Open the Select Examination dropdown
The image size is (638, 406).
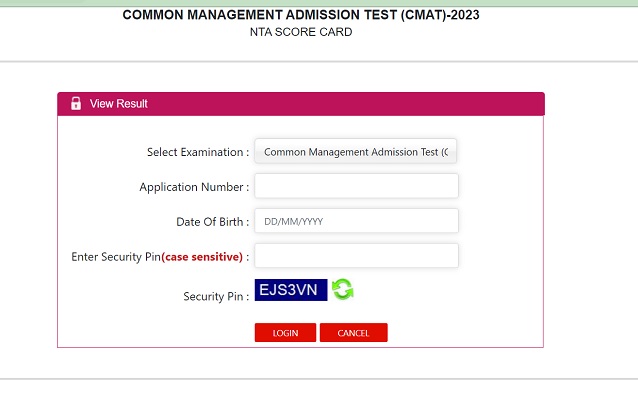[356, 152]
